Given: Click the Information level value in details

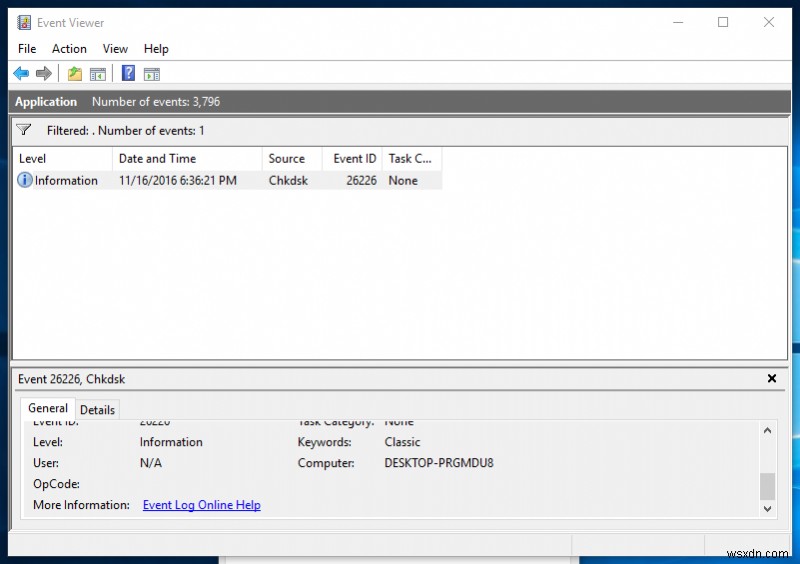Looking at the screenshot, I should pos(171,442).
